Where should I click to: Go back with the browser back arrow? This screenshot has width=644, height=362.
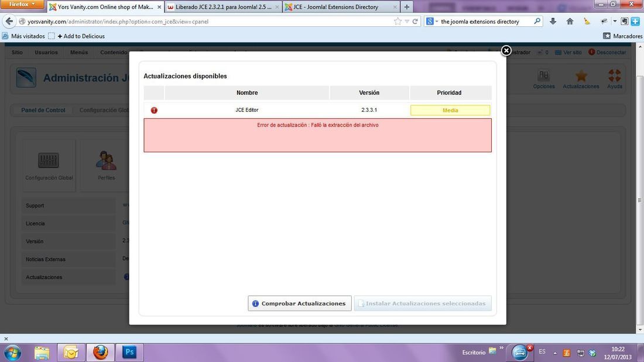click(x=9, y=21)
